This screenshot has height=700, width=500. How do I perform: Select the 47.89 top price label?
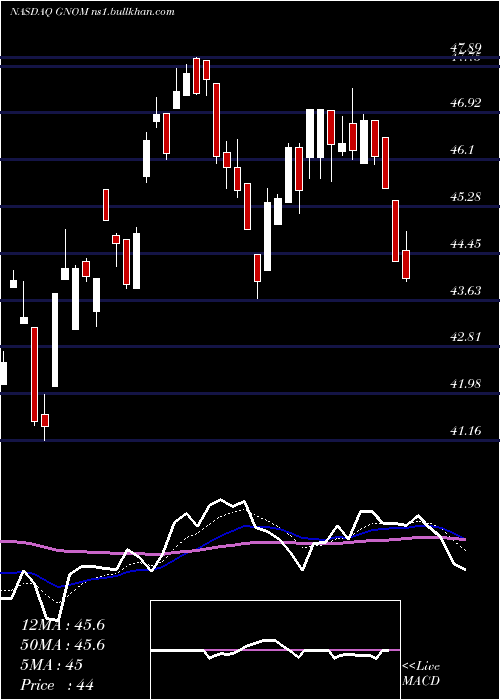pos(466,47)
